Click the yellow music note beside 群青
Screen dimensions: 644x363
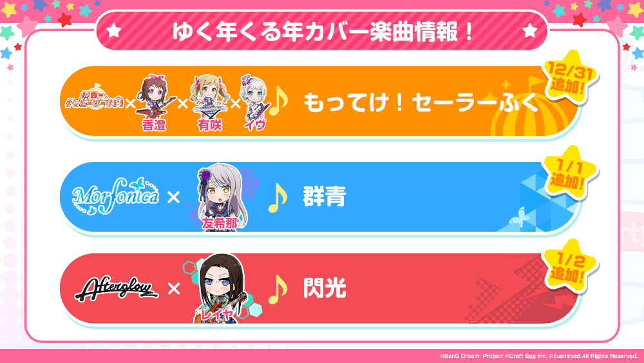tap(278, 198)
